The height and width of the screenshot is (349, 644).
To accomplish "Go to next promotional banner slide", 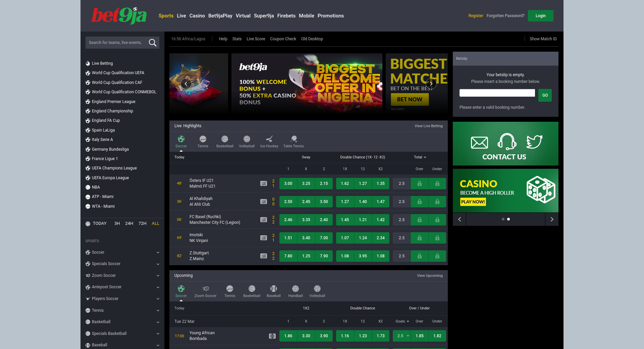I will tap(431, 84).
